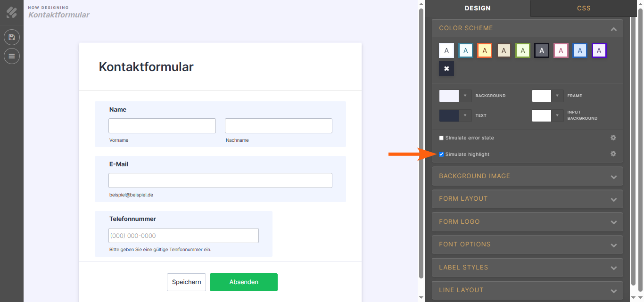The width and height of the screenshot is (644, 302).
Task: Choose the blue-bordered color scheme swatch
Action: (x=580, y=50)
